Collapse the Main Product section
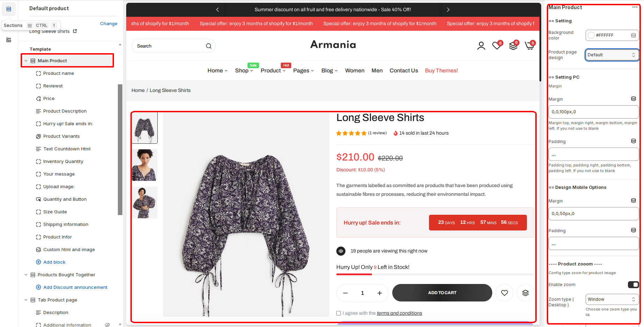 [x=26, y=61]
